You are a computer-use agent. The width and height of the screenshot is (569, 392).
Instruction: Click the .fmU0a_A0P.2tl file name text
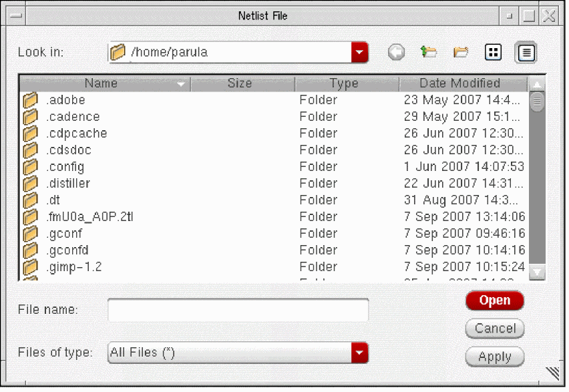(x=90, y=216)
